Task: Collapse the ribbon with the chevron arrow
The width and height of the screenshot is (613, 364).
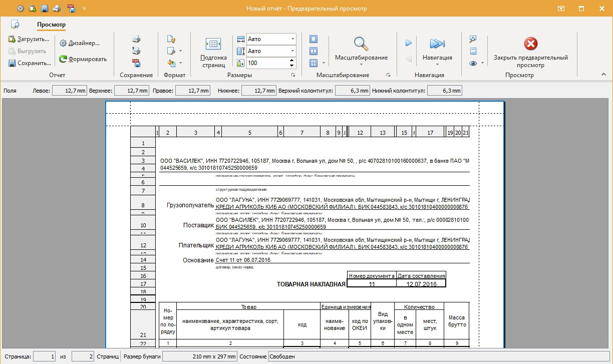Action: click(x=603, y=75)
